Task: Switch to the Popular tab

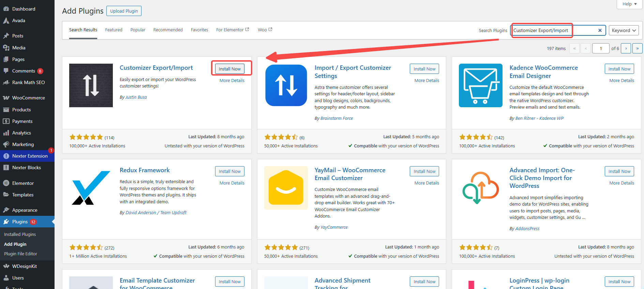Action: [138, 30]
